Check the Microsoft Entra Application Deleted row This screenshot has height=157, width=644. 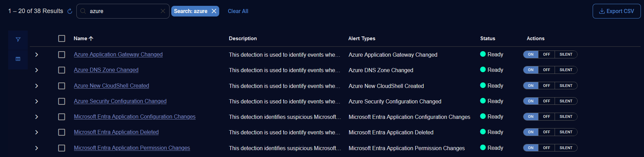(x=62, y=132)
